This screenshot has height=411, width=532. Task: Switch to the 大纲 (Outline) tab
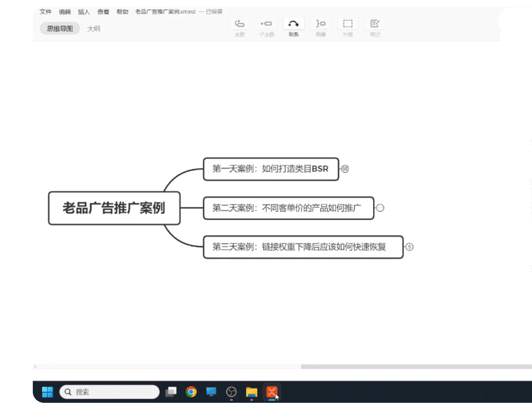pyautogui.click(x=94, y=29)
